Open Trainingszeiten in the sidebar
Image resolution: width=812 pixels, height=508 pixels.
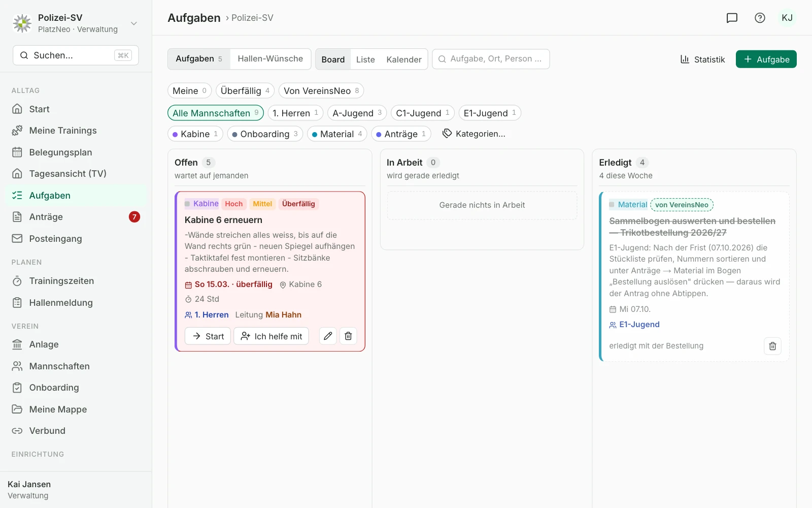(x=76, y=281)
